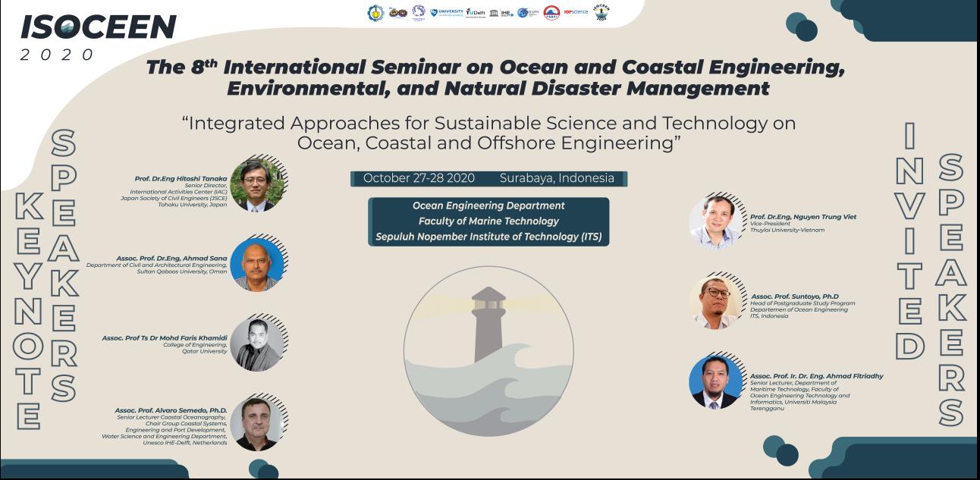
Task: Click the small ISOCEEN 2020 lighthouse badge
Action: (602, 12)
